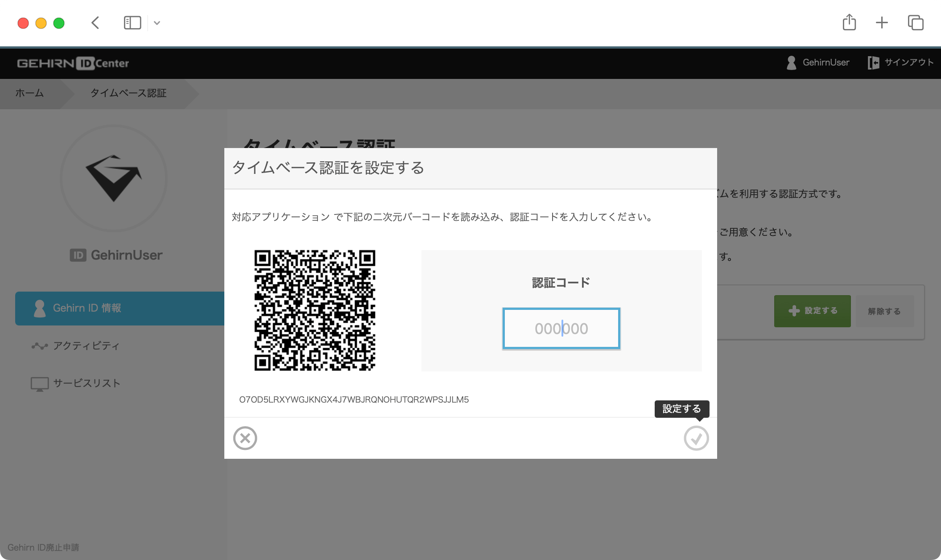Cancel setup via the X circle icon
The image size is (941, 560).
click(x=245, y=438)
